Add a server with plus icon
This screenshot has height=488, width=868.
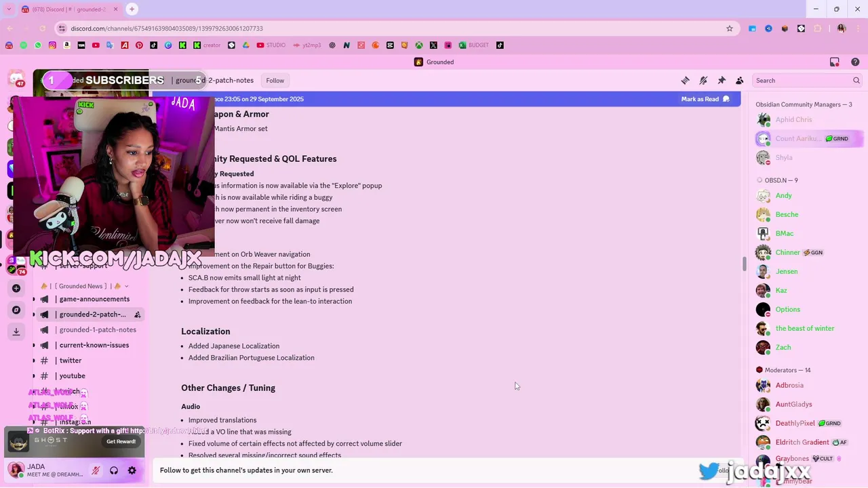pyautogui.click(x=16, y=288)
